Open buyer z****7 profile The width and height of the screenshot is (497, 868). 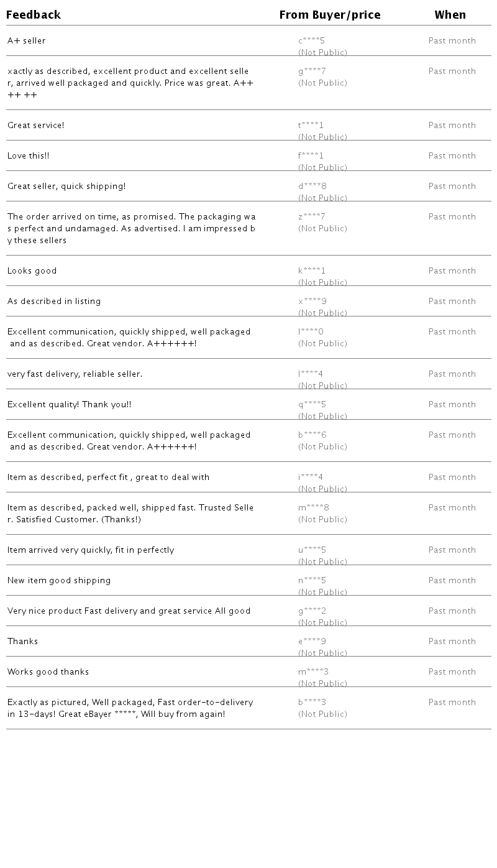point(311,217)
